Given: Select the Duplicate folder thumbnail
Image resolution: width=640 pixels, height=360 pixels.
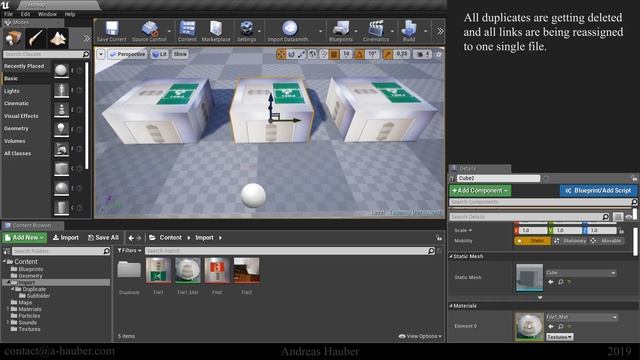Looking at the screenshot, I should coord(129,270).
